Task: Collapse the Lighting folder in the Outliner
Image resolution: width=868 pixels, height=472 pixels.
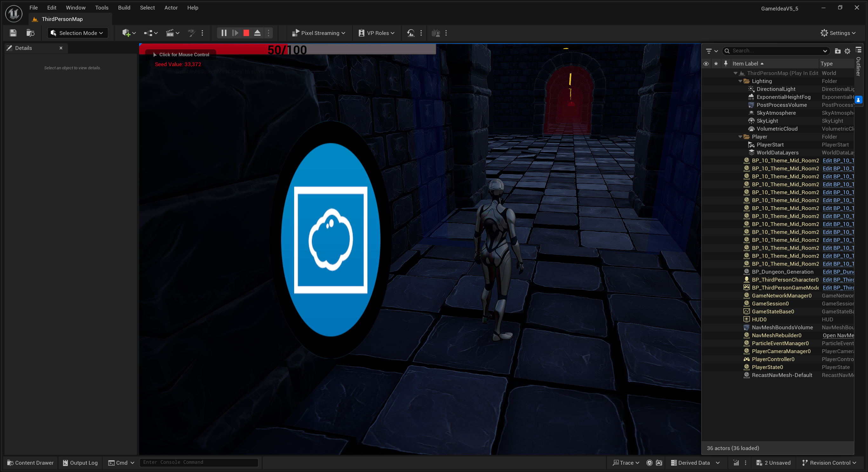Action: pos(740,81)
